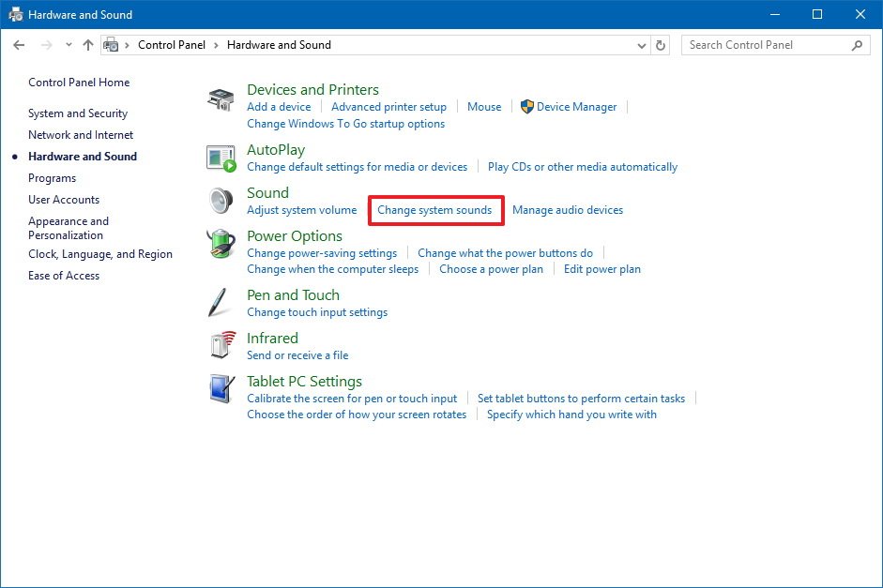Go to Control Panel Home

point(79,83)
